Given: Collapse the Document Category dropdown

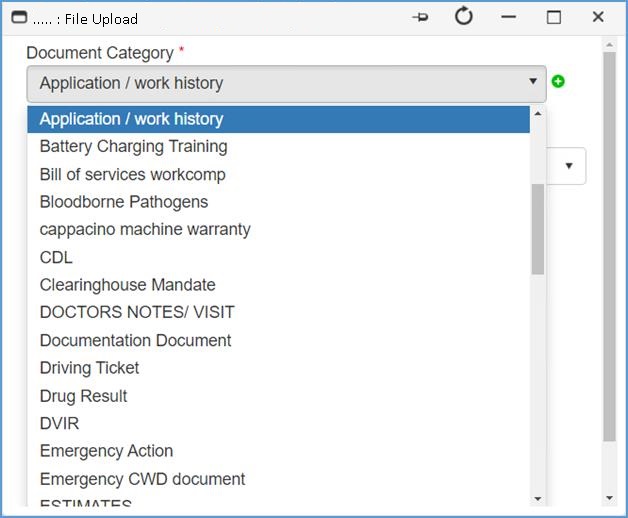Looking at the screenshot, I should tap(532, 83).
